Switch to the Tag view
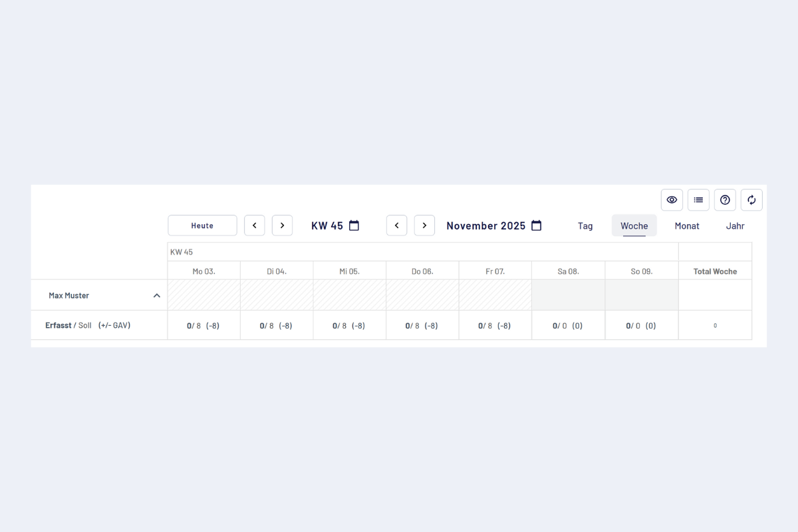 pyautogui.click(x=585, y=226)
